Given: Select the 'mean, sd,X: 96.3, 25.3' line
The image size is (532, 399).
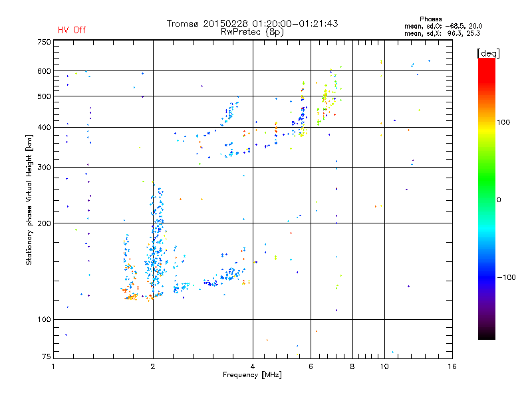Looking at the screenshot, I should click(442, 33).
